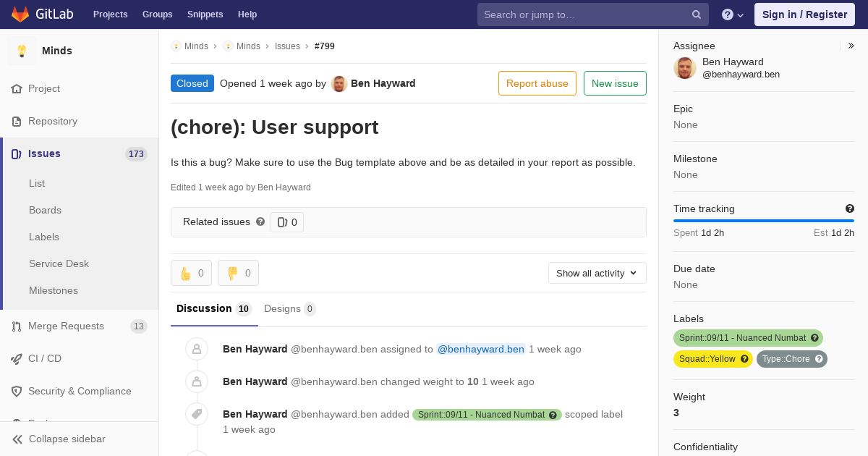Switch to the Designs tab
868x456 pixels.
coord(289,309)
